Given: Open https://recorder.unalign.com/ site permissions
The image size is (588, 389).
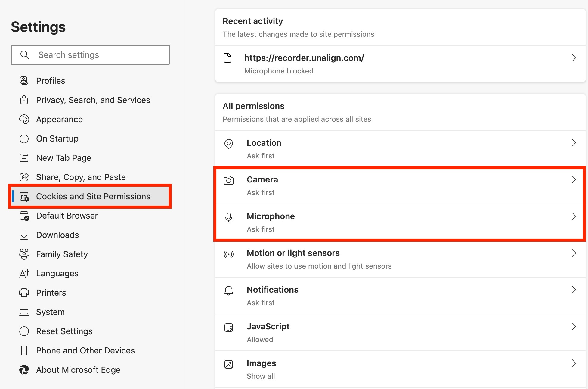Looking at the screenshot, I should [x=400, y=64].
